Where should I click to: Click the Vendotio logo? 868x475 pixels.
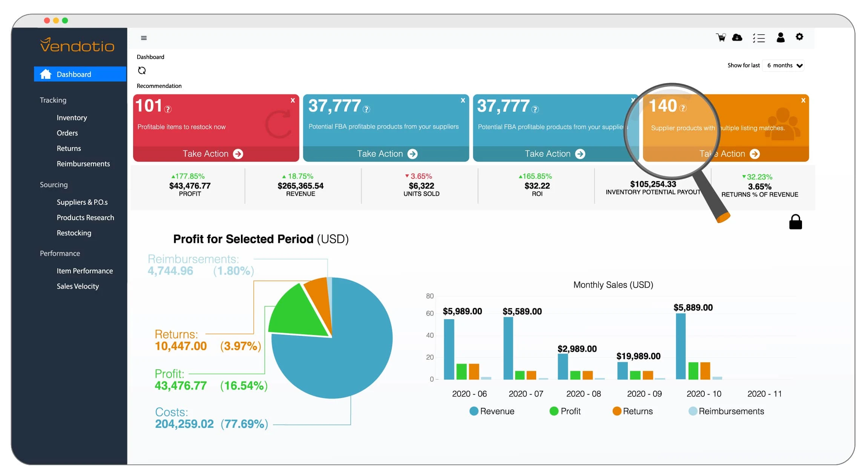77,45
